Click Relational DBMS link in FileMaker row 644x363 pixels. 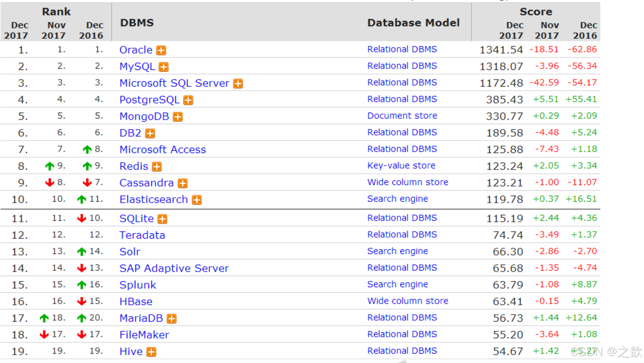[402, 334]
